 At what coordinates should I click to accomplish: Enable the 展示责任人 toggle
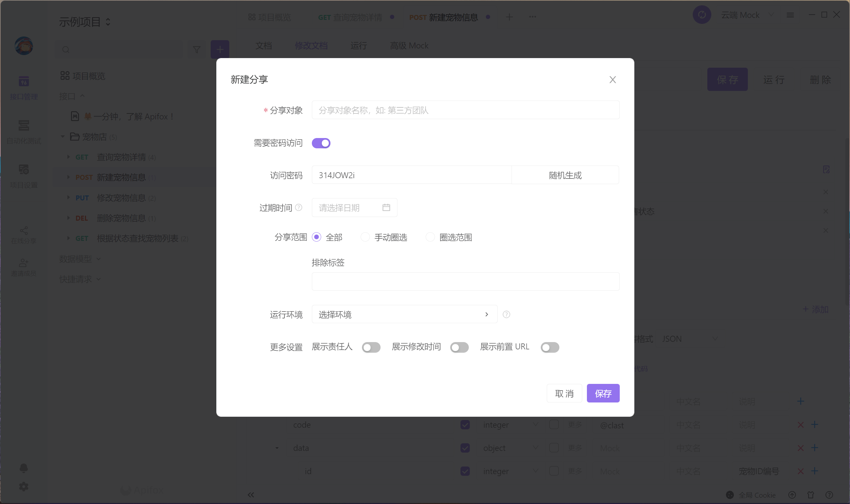(371, 347)
